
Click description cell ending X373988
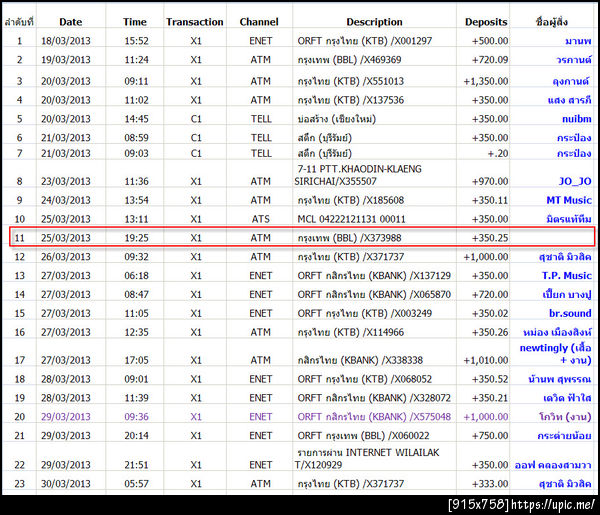pyautogui.click(x=349, y=238)
